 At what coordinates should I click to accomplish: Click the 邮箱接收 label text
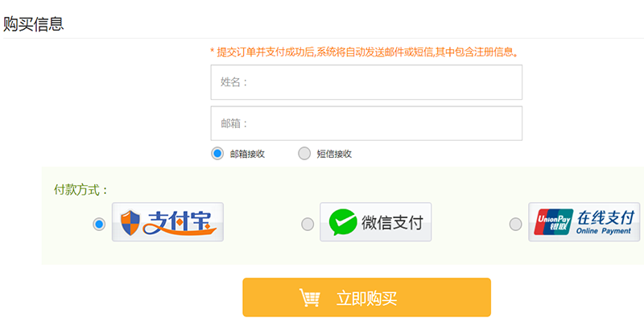pos(247,154)
